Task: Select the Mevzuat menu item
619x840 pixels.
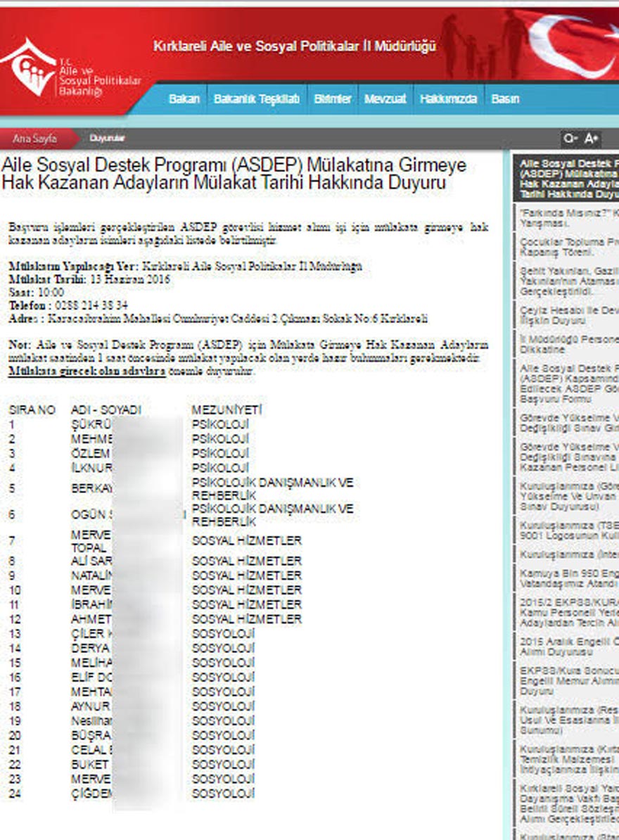Action: click(385, 99)
